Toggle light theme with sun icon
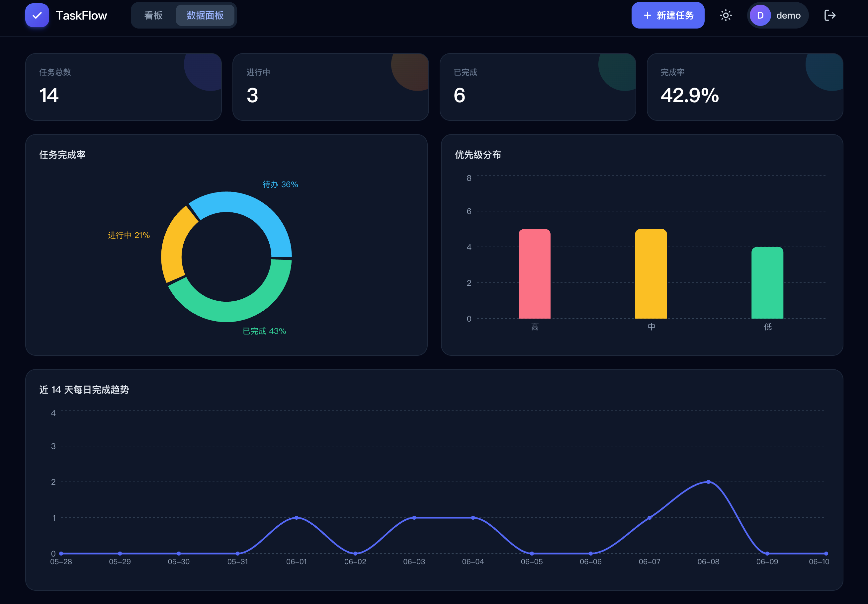The width and height of the screenshot is (868, 604). pyautogui.click(x=726, y=16)
